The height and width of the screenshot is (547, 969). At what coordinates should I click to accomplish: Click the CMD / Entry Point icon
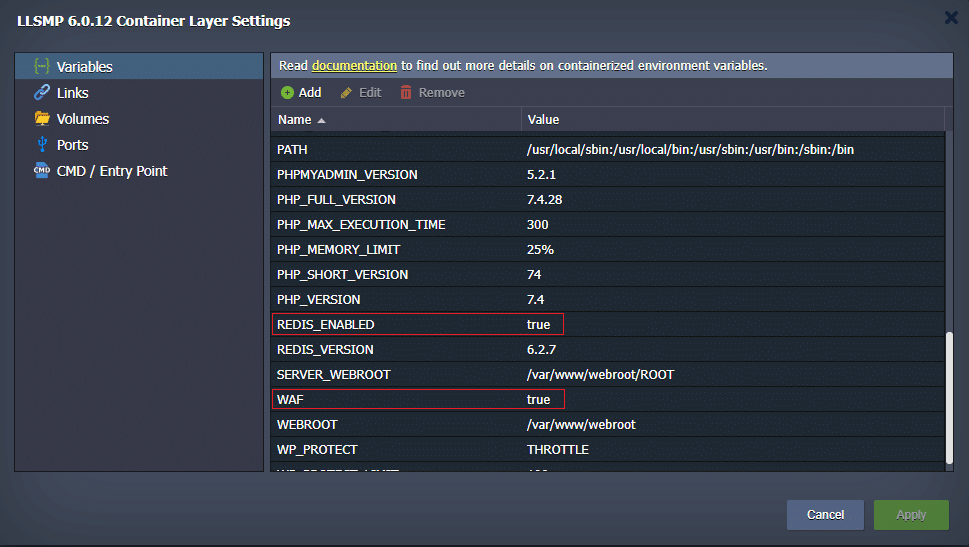[x=42, y=171]
